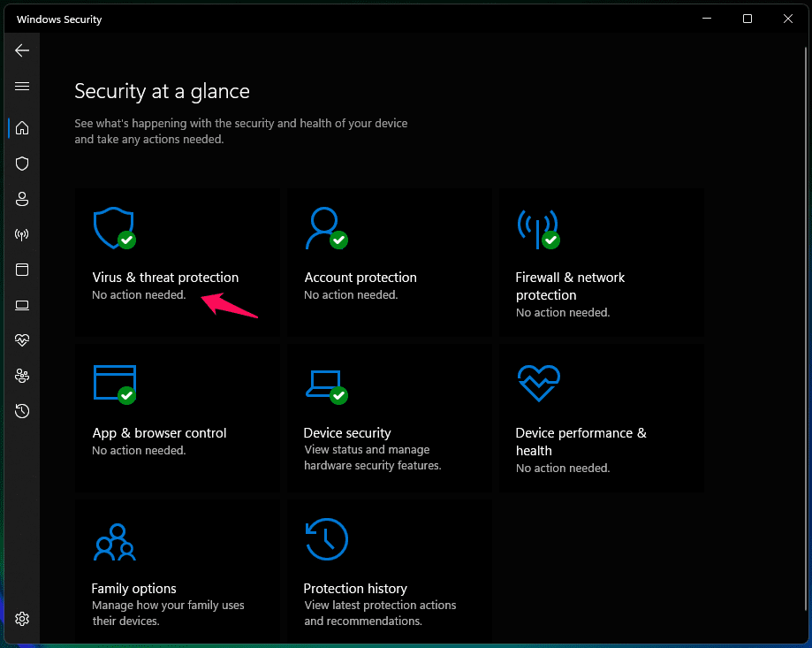Click the vertical scrollbar on right edge
The height and width of the screenshot is (648, 812).
805,329
